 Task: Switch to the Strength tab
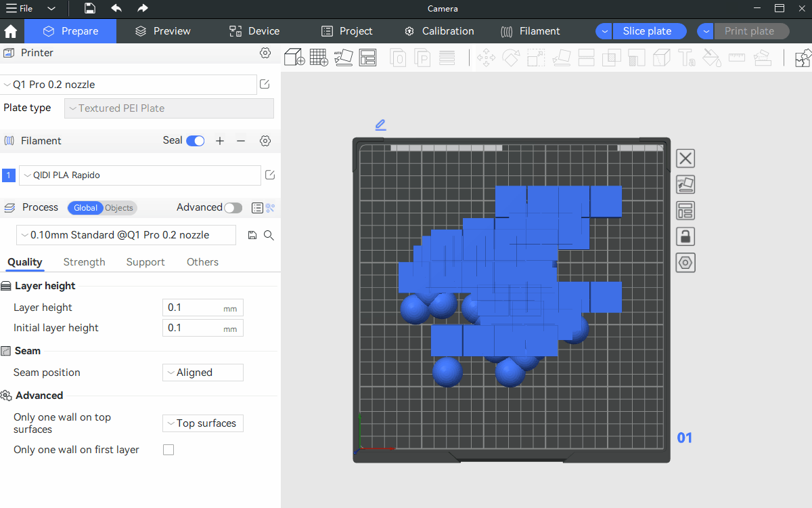coord(84,262)
